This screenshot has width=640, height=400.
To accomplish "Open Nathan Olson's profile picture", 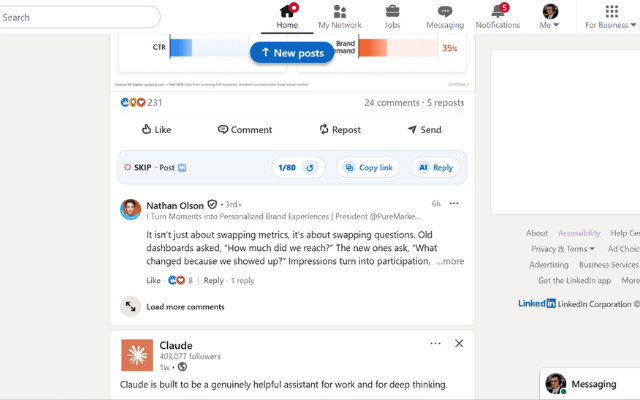I will point(130,209).
